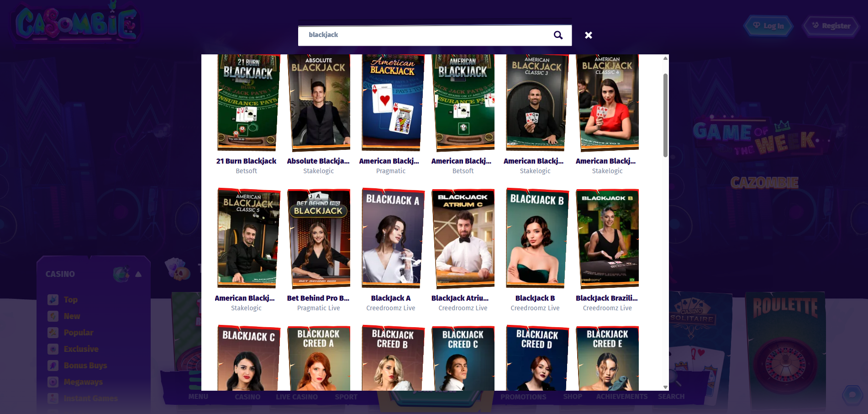Click the New category icon

[53, 316]
